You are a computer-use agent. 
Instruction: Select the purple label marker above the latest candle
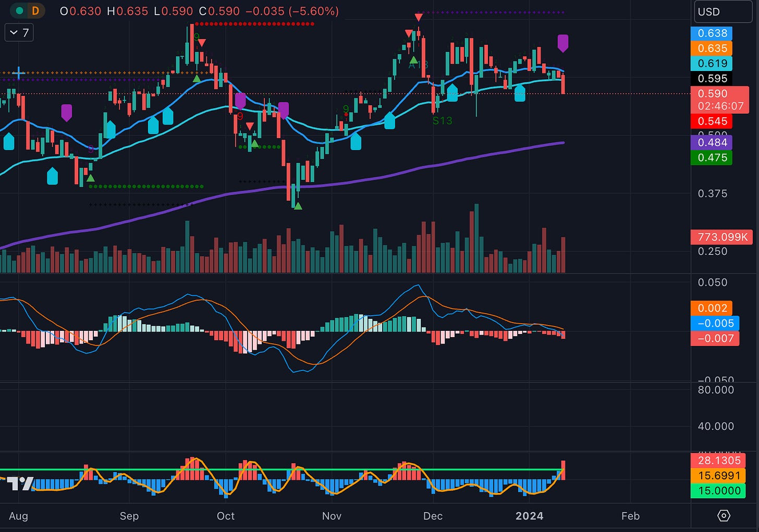coord(563,43)
